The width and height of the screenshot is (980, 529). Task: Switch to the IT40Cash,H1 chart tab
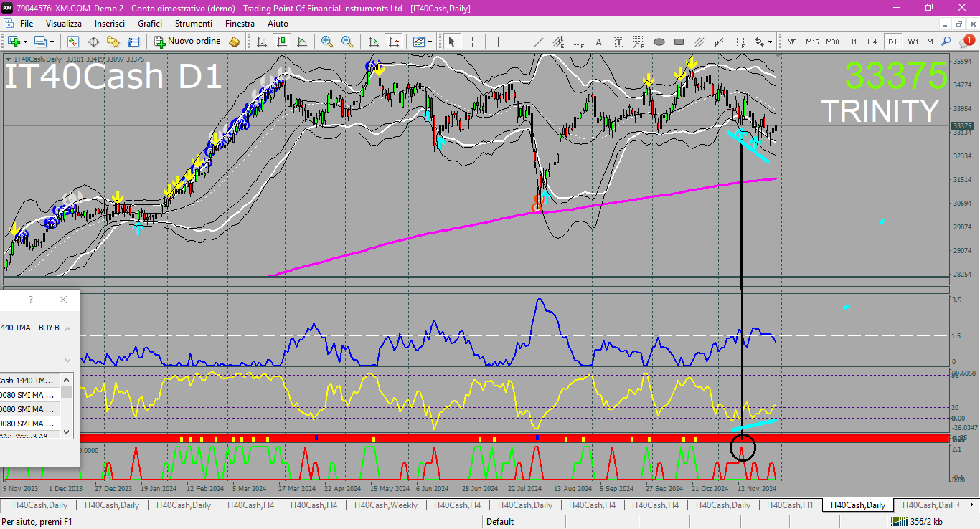tap(790, 505)
